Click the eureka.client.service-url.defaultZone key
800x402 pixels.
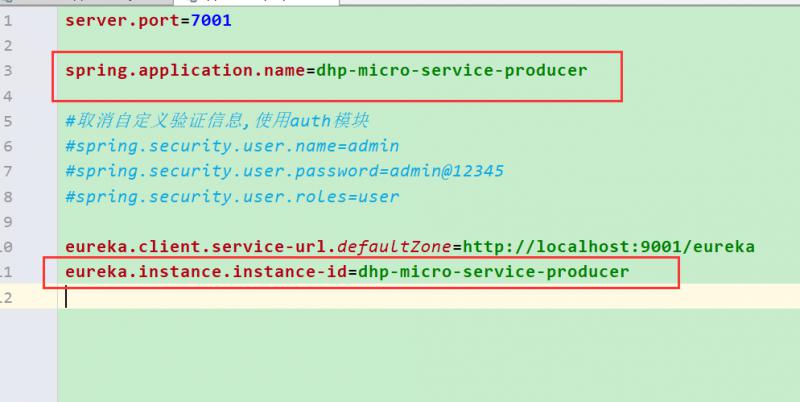click(x=258, y=247)
